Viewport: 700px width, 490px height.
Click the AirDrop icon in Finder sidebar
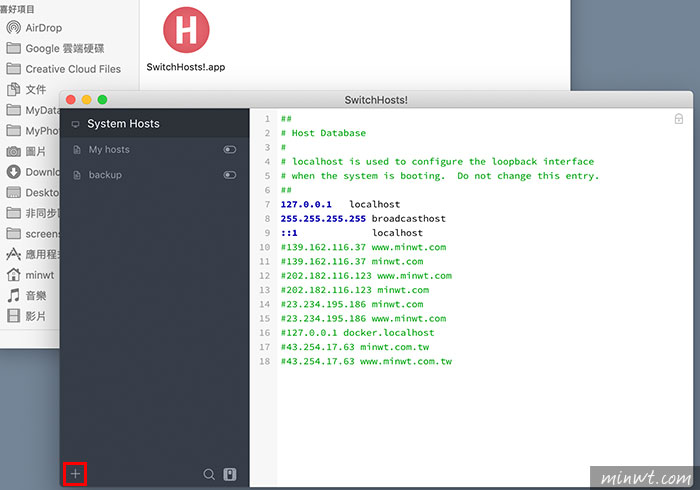pyautogui.click(x=13, y=28)
